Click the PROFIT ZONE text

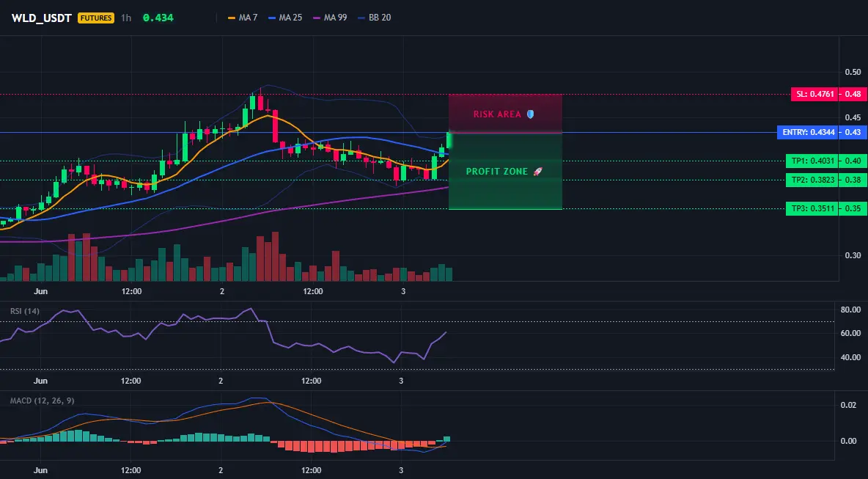[x=497, y=172]
